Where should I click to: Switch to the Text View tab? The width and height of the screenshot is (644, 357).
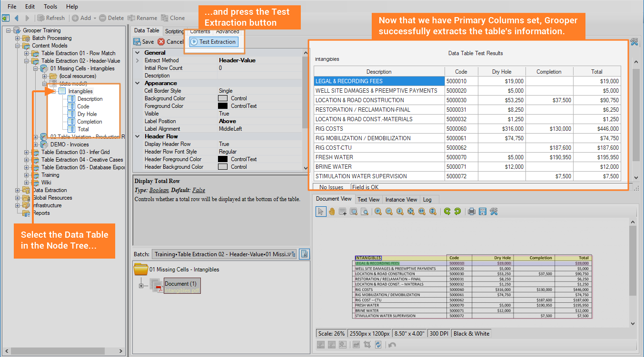click(368, 200)
